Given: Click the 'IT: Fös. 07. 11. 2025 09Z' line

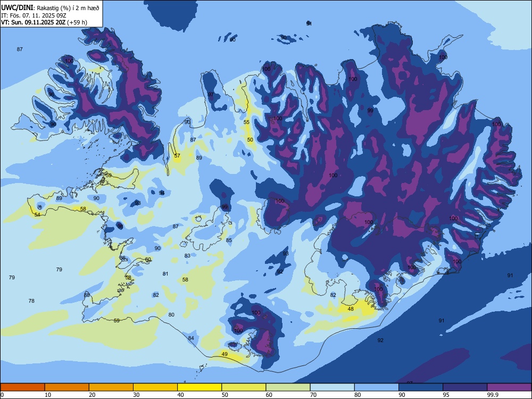Looking at the screenshot, I should (34, 15).
